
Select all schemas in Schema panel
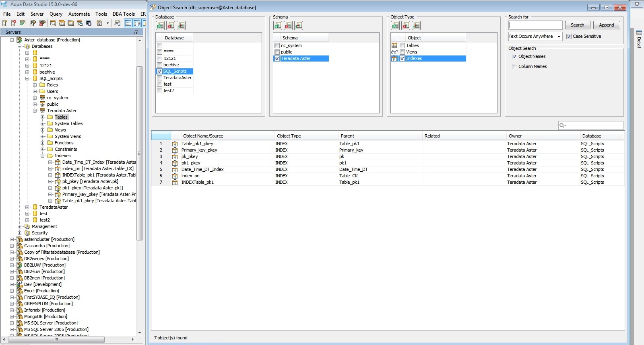tap(278, 26)
